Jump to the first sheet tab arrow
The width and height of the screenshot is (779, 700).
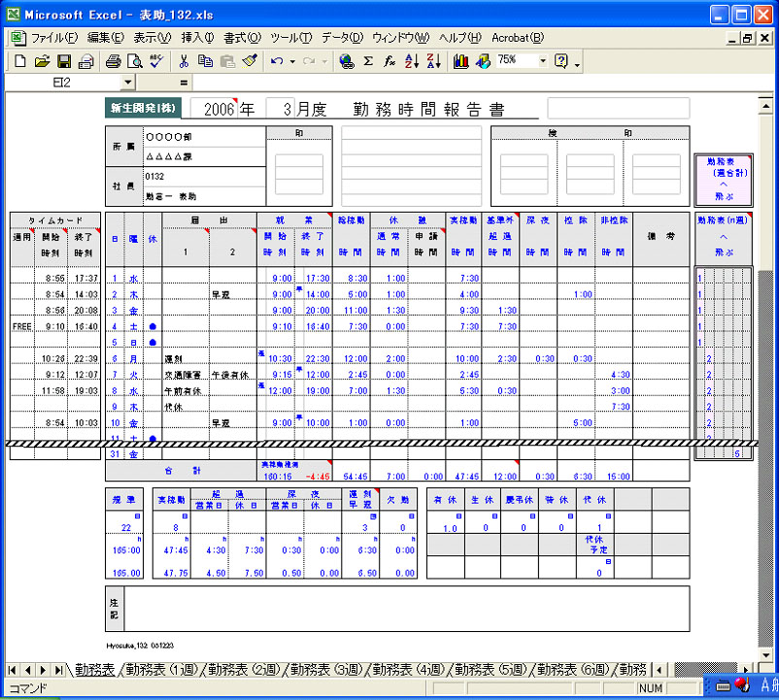coord(12,670)
